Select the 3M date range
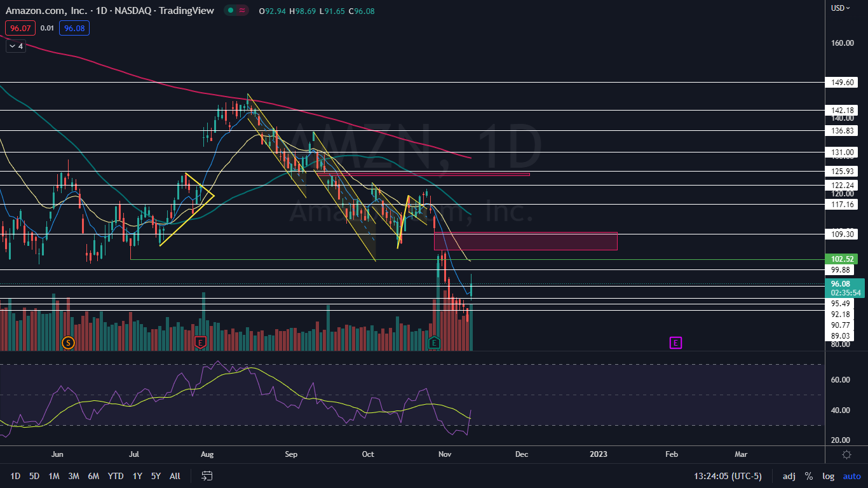This screenshot has height=488, width=868. [x=74, y=476]
